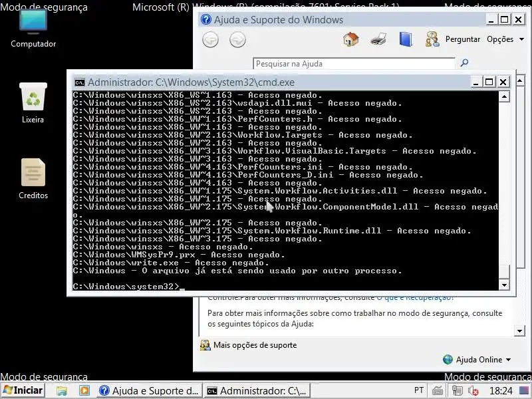Open the Opções dropdown menu
Image resolution: width=532 pixels, height=399 pixels.
coord(505,39)
